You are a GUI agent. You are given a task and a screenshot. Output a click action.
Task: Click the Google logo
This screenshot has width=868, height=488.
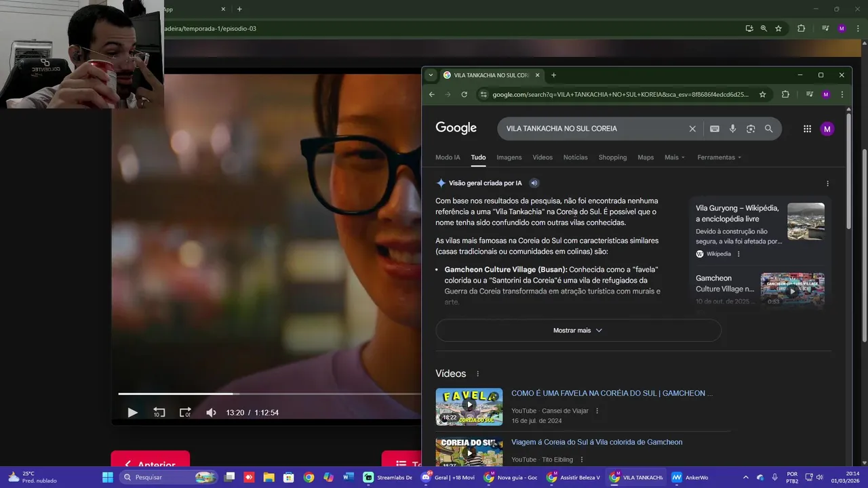(456, 128)
